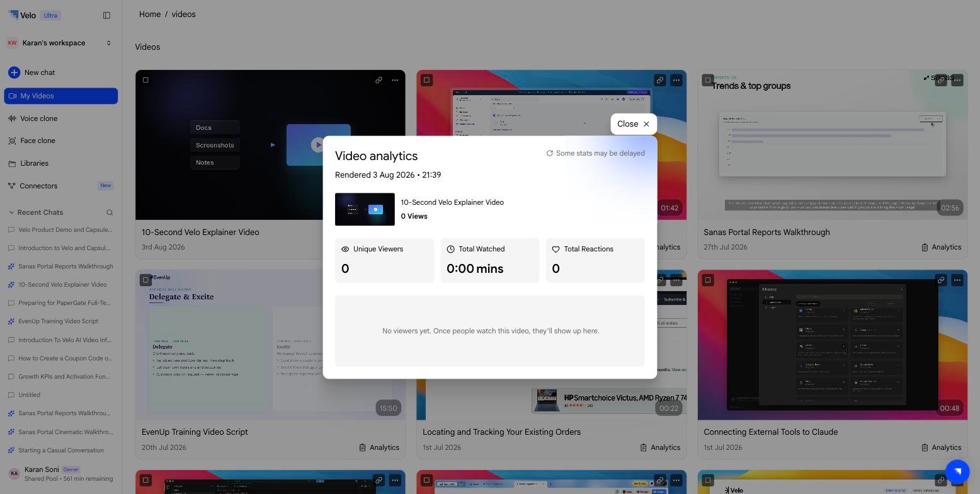Play the 10-Second Velo Explainer Video thumbnail
980x494 pixels.
click(x=270, y=145)
